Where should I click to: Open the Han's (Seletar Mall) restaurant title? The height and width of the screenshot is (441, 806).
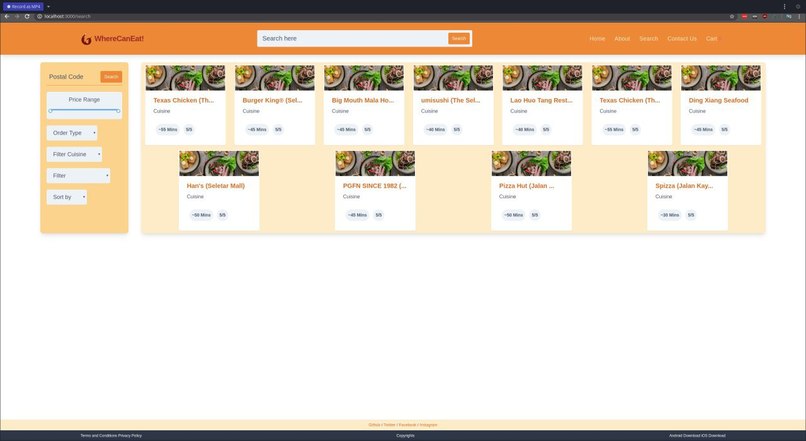tap(215, 186)
